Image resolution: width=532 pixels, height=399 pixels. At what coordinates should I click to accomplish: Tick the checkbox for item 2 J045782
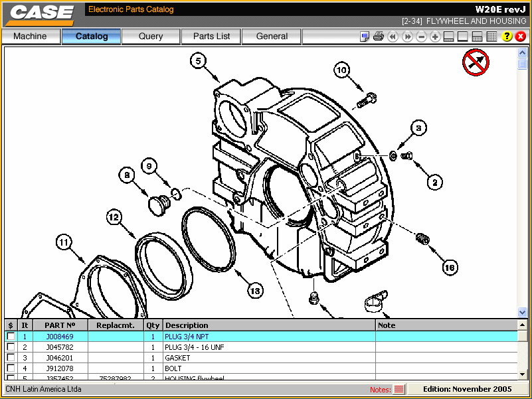pyautogui.click(x=11, y=347)
